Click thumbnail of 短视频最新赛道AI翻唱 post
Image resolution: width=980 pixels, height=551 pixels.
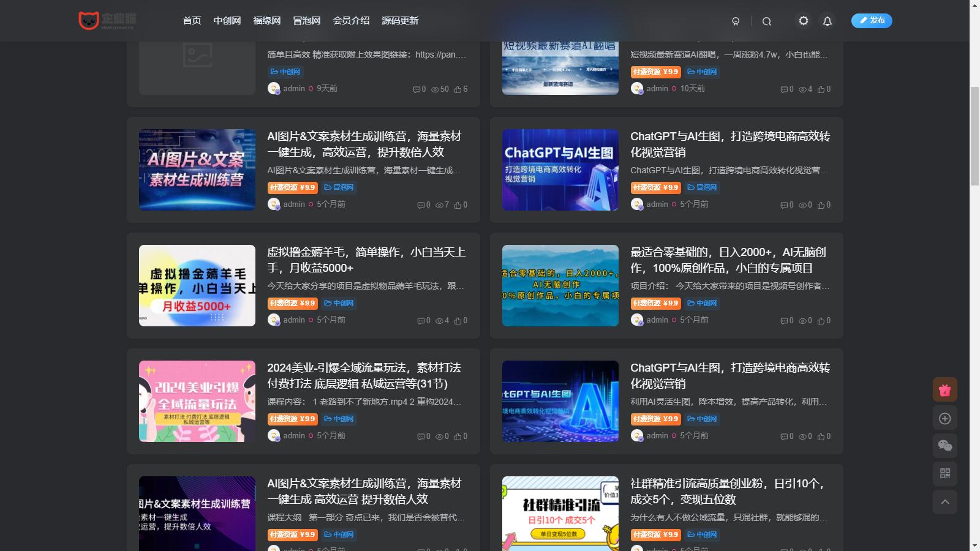point(560,67)
